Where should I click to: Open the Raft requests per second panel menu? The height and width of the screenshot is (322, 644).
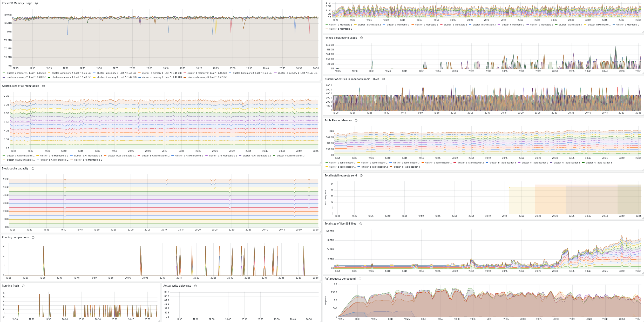pos(340,279)
